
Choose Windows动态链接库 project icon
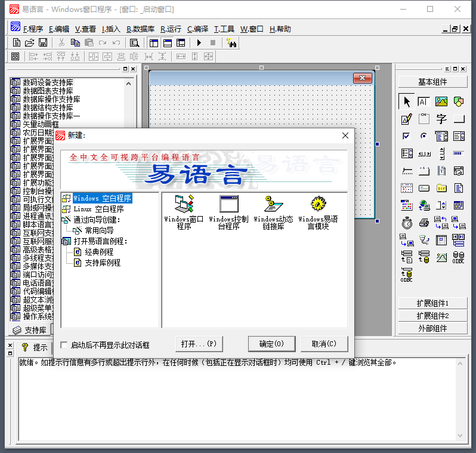pos(273,212)
